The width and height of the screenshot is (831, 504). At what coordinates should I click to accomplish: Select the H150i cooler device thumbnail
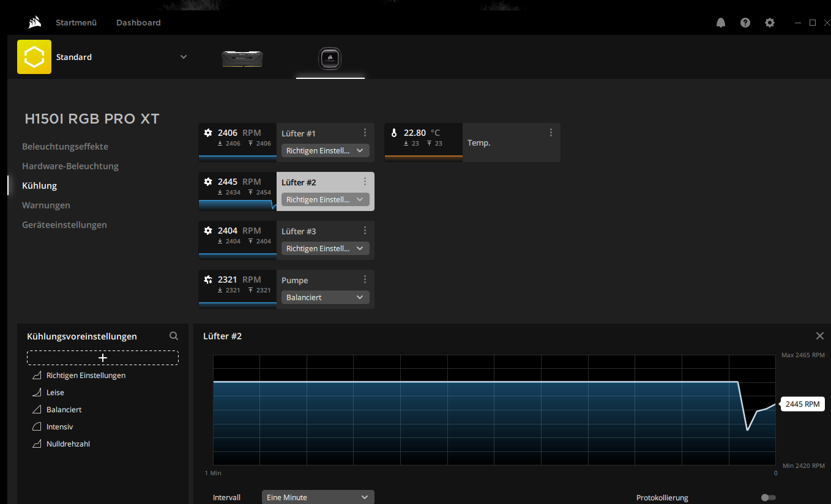330,59
